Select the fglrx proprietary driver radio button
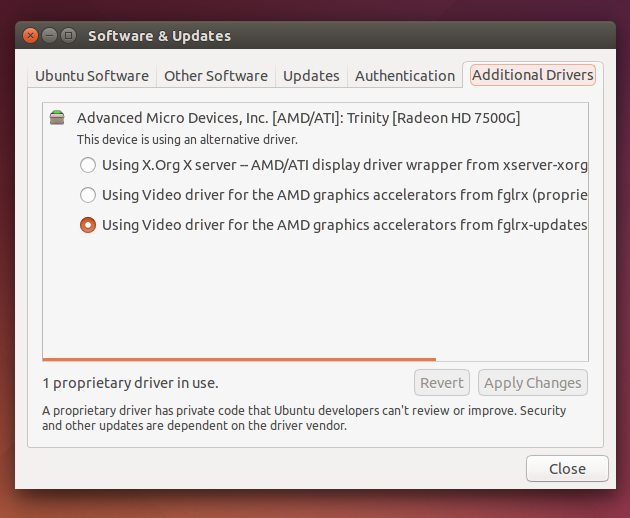Screen dimensions: 630x518 [x=88, y=195]
